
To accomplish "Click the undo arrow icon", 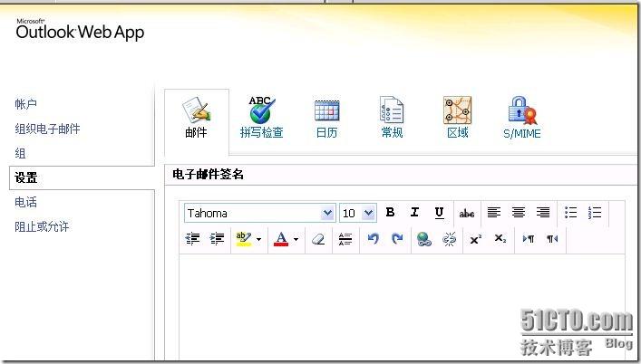I will tap(373, 239).
